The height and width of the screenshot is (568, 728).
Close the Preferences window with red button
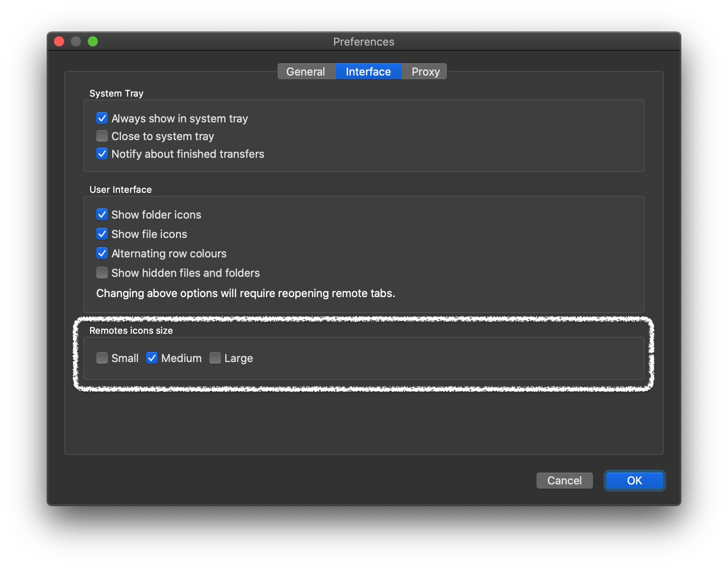(x=59, y=41)
